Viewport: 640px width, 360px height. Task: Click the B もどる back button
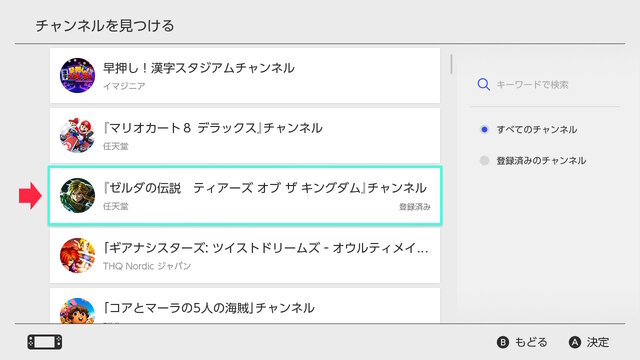click(522, 342)
